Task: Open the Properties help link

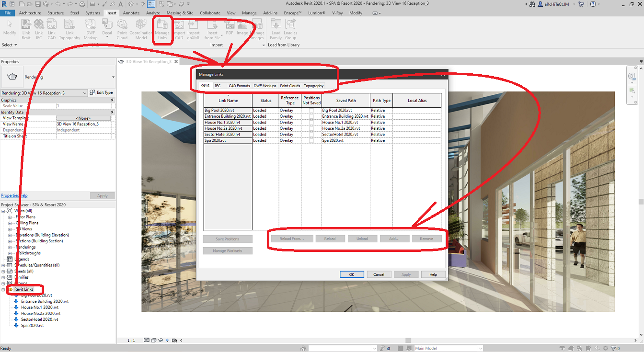Action: (14, 195)
